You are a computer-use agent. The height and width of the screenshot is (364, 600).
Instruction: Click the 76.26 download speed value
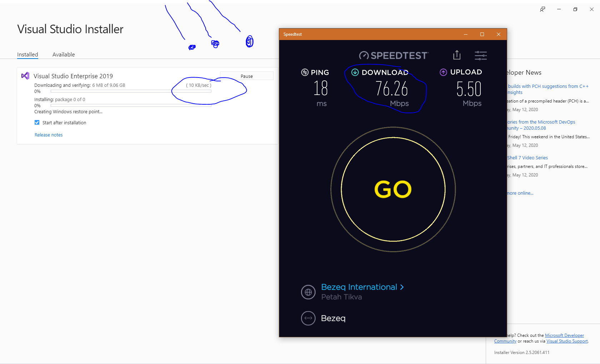click(391, 89)
